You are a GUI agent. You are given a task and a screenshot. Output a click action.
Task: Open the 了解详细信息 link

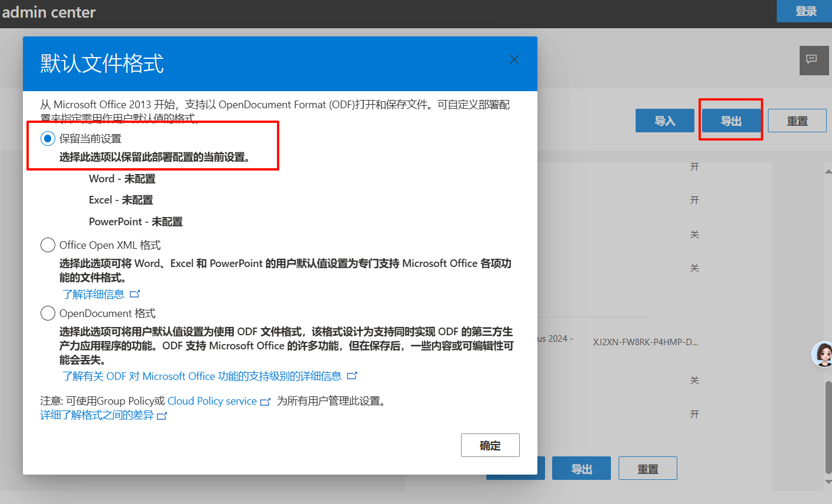click(93, 294)
